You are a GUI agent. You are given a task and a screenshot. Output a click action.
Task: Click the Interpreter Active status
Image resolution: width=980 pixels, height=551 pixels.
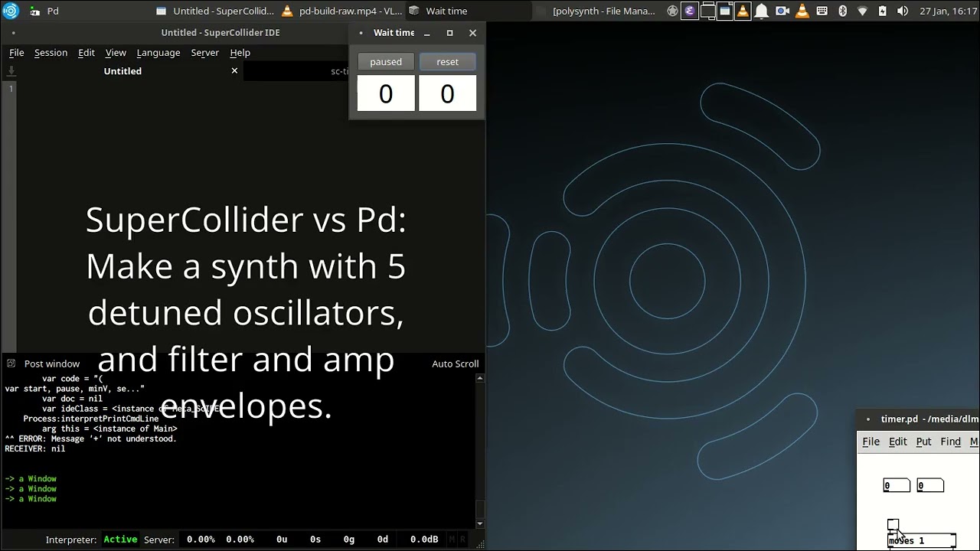pos(120,540)
